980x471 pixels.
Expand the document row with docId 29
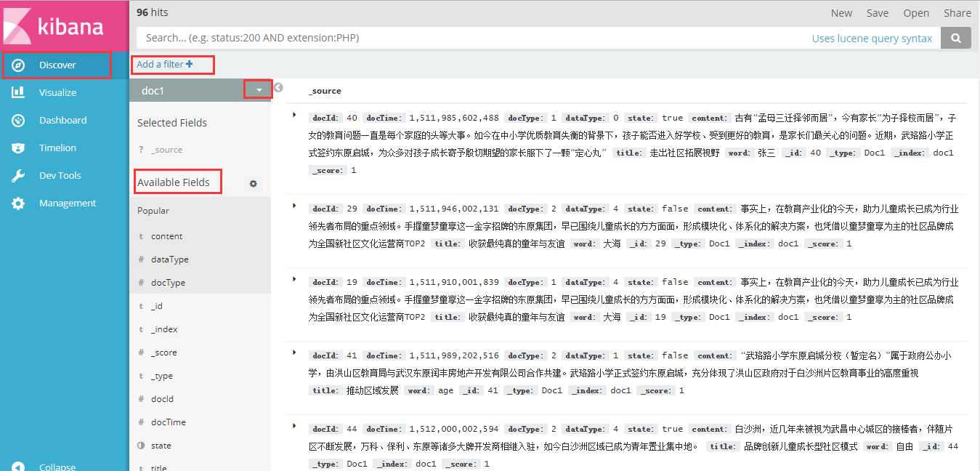coord(294,206)
